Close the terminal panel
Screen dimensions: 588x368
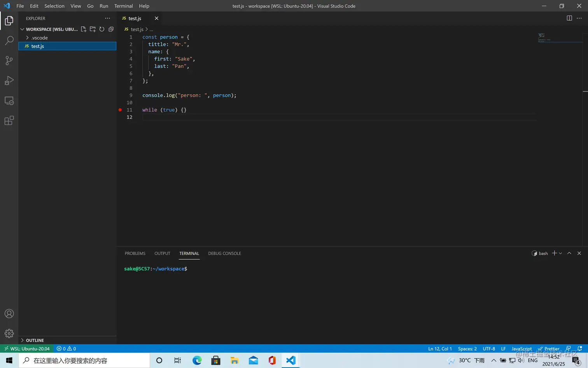click(x=579, y=253)
